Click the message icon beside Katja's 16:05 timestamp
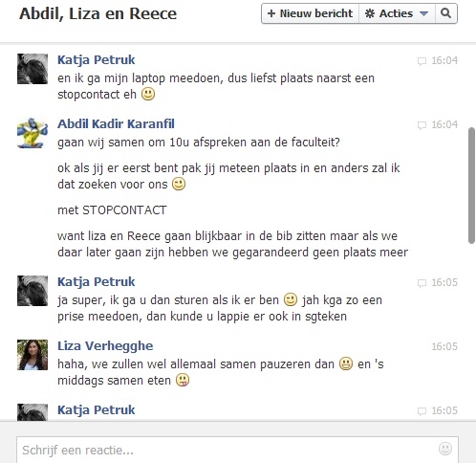Screen dimensions: 476x463 [422, 283]
